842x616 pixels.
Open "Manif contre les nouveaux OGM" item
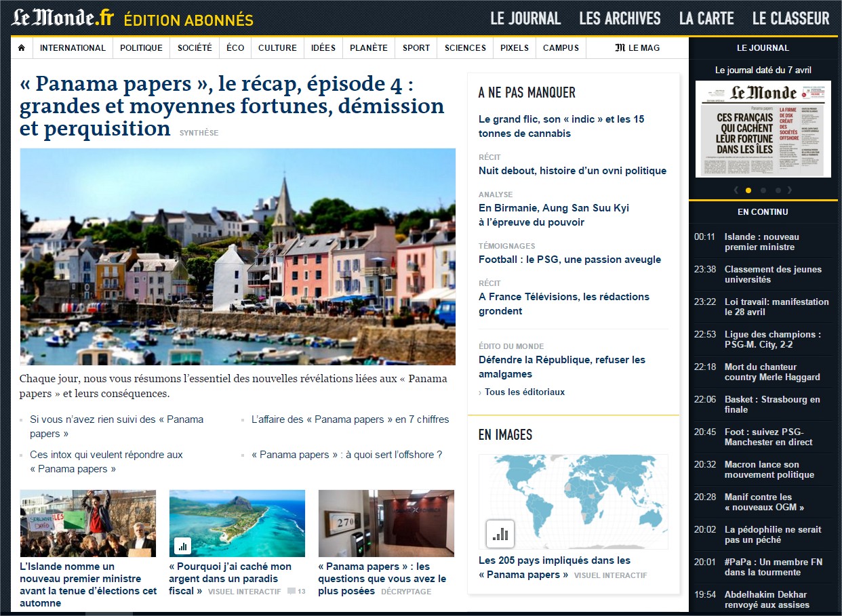(765, 502)
